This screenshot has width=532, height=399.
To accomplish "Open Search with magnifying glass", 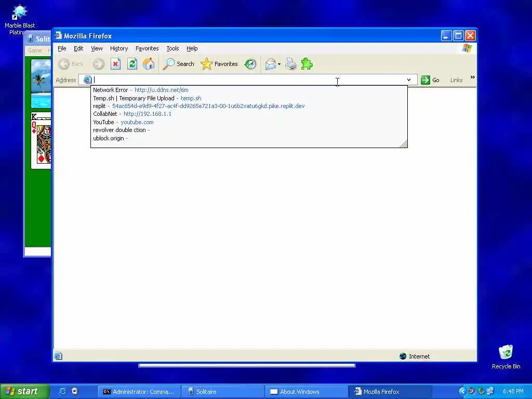I will (x=179, y=64).
